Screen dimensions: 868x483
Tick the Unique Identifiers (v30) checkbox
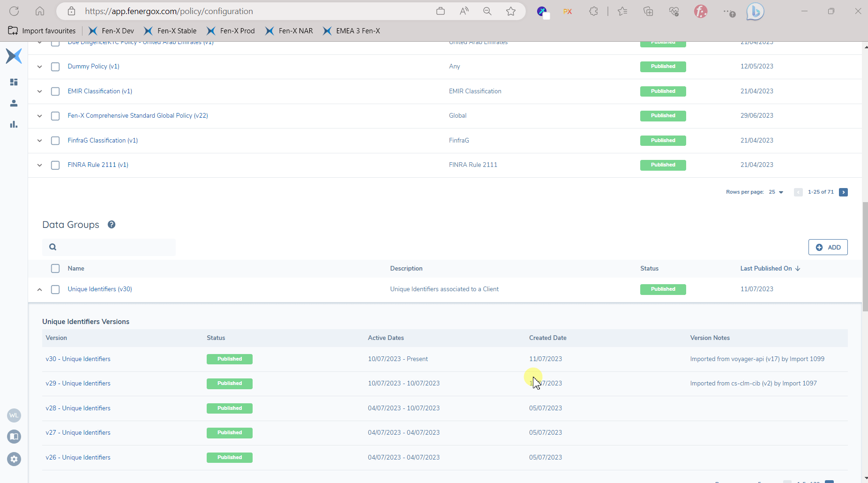pos(55,289)
